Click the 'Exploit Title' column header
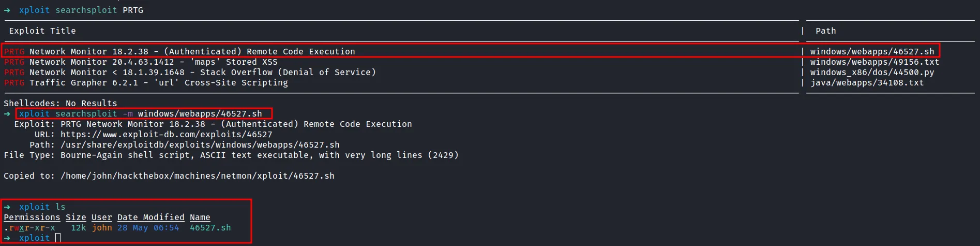The image size is (980, 246). (42, 31)
